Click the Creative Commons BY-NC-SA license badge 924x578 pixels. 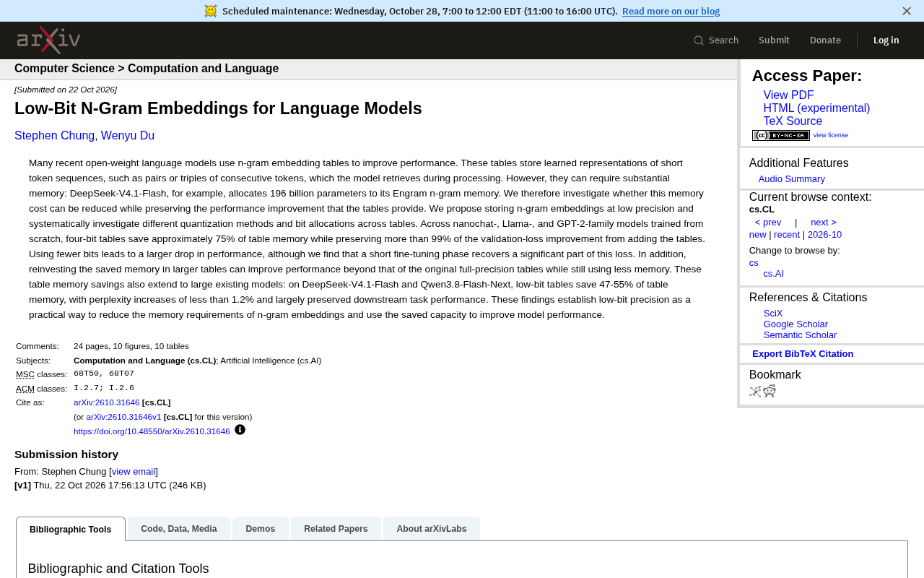click(x=780, y=135)
